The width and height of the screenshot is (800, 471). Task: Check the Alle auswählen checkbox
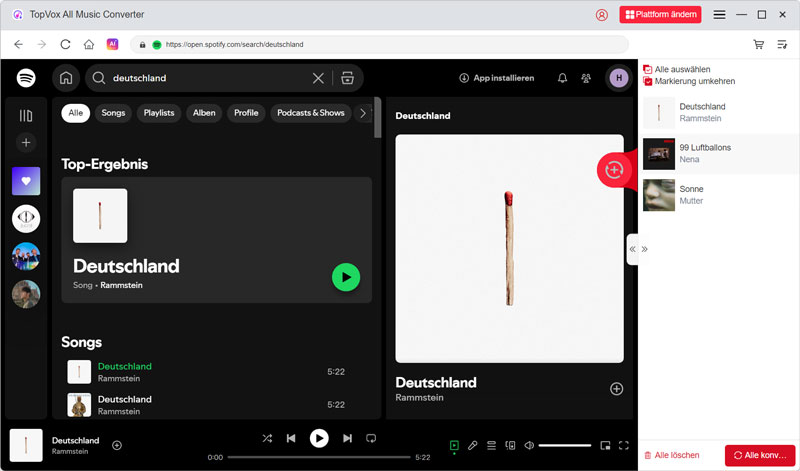(x=648, y=69)
